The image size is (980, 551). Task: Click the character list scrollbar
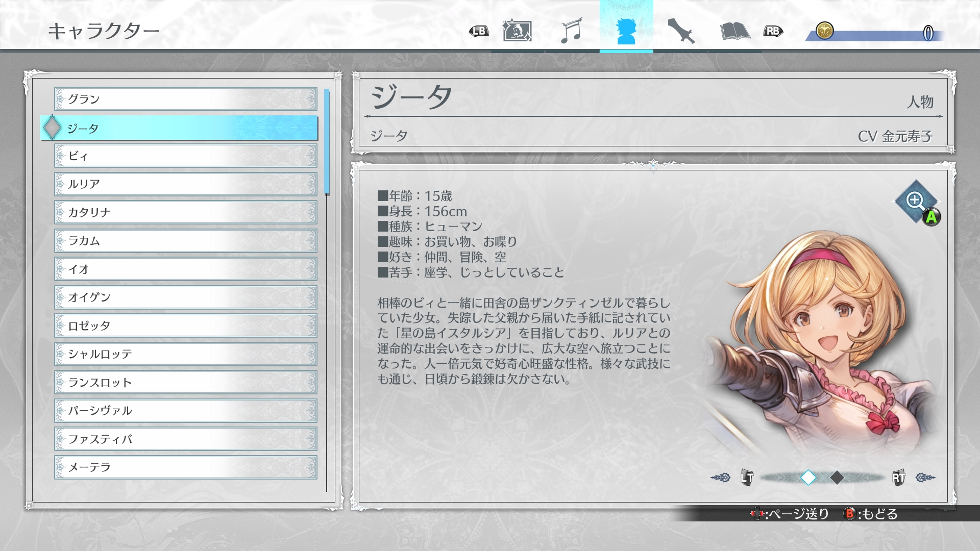(327, 143)
